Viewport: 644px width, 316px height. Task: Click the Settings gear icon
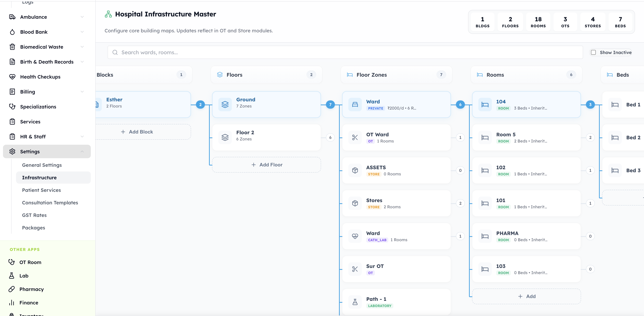(12, 152)
